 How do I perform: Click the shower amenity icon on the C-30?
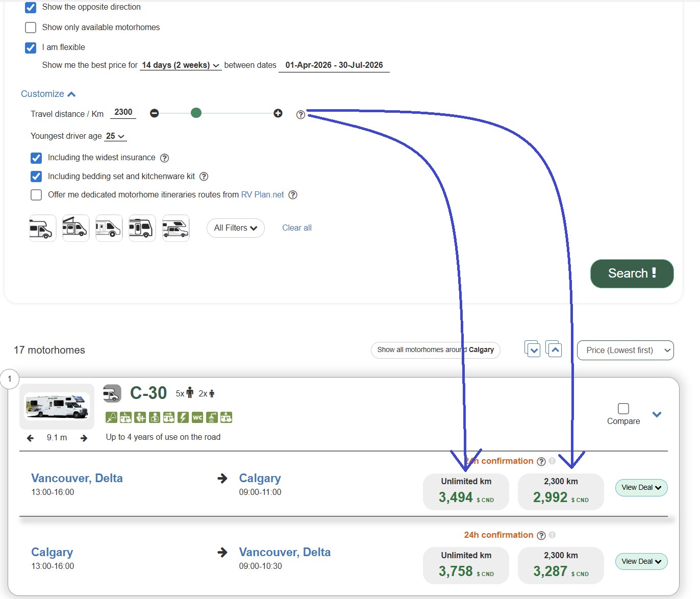(x=211, y=417)
